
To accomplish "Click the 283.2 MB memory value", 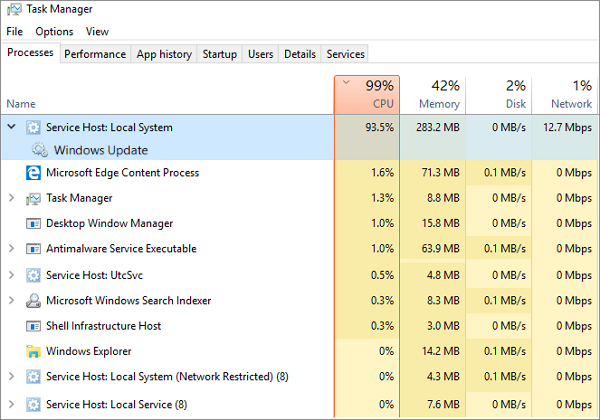I will (438, 127).
